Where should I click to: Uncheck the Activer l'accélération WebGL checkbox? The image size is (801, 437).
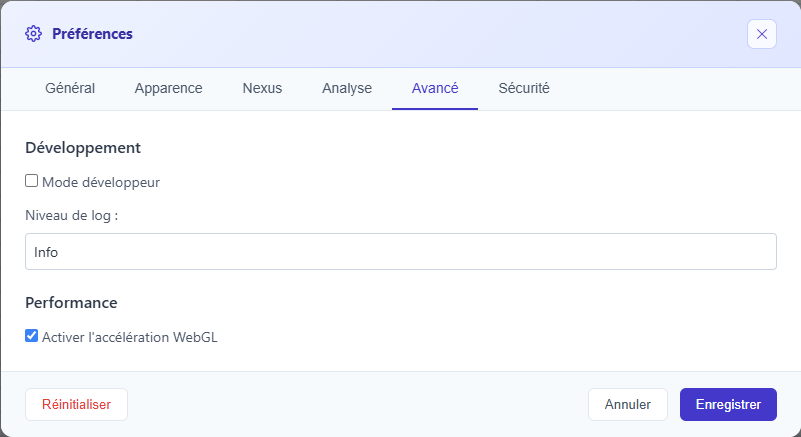tap(32, 337)
